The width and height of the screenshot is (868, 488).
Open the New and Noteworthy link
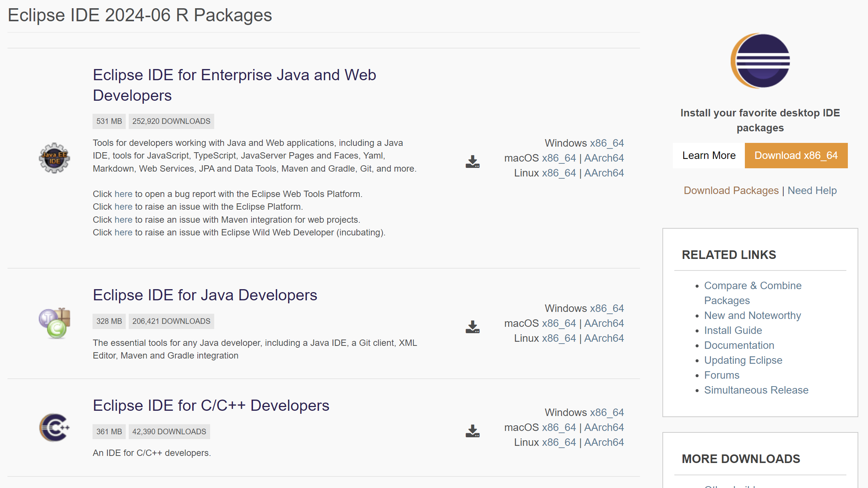coord(752,316)
